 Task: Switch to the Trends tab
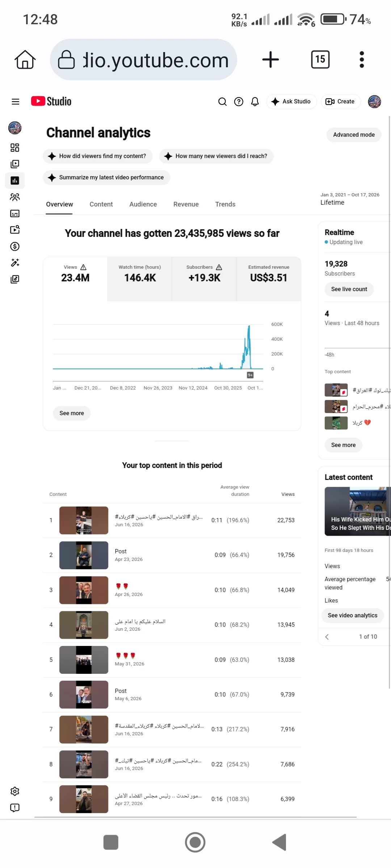[225, 204]
